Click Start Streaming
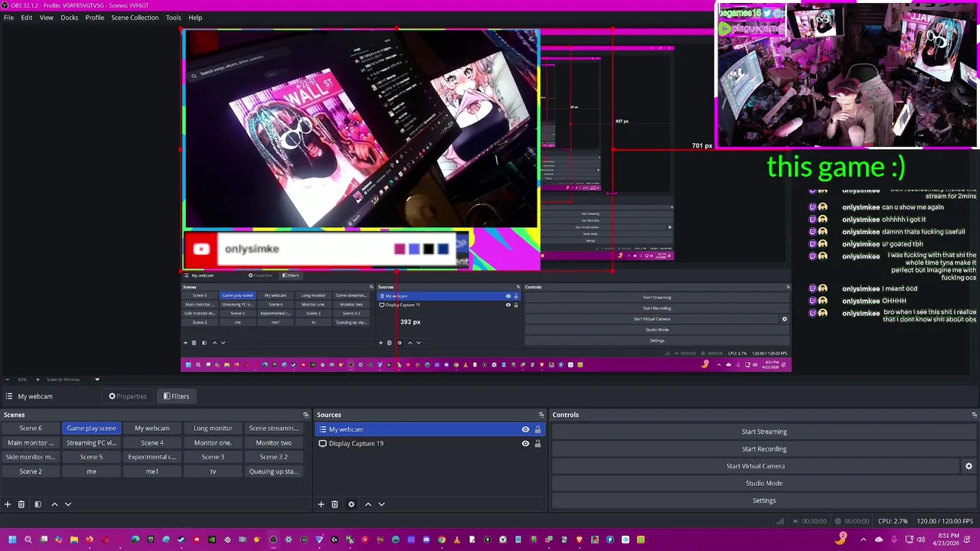 764,432
